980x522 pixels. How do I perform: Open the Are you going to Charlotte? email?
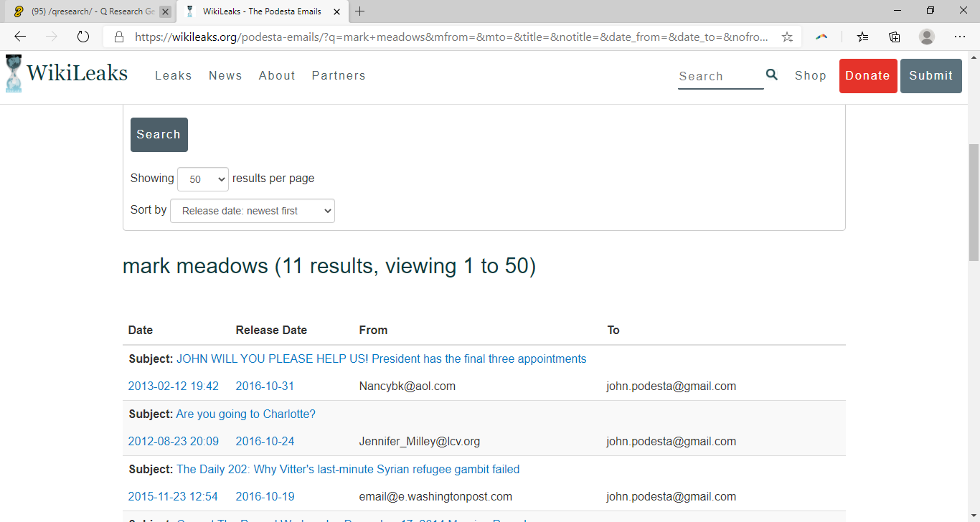click(245, 414)
